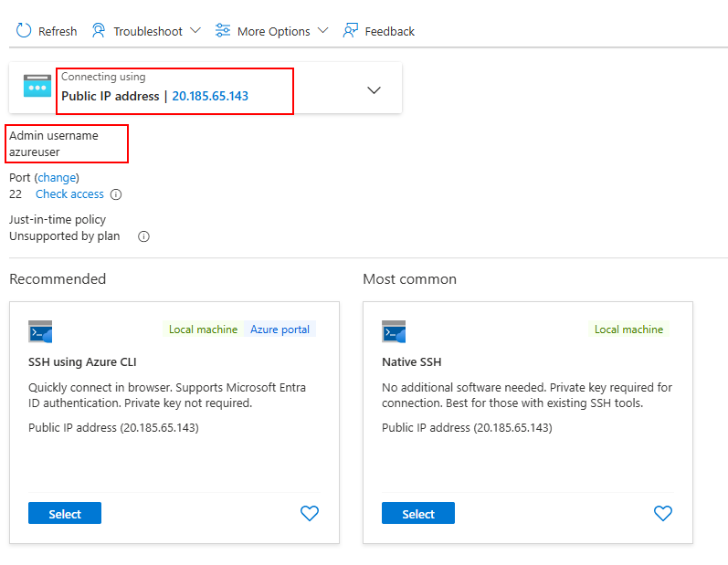Click the Just-in-time policy label
This screenshot has height=565, width=728.
point(58,219)
